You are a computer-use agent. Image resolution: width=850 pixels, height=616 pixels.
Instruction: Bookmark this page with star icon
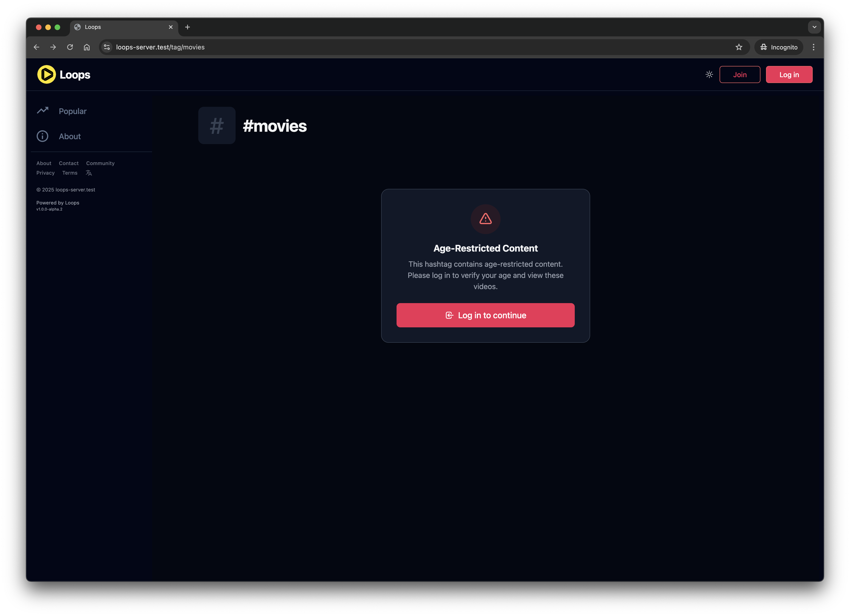(x=739, y=47)
